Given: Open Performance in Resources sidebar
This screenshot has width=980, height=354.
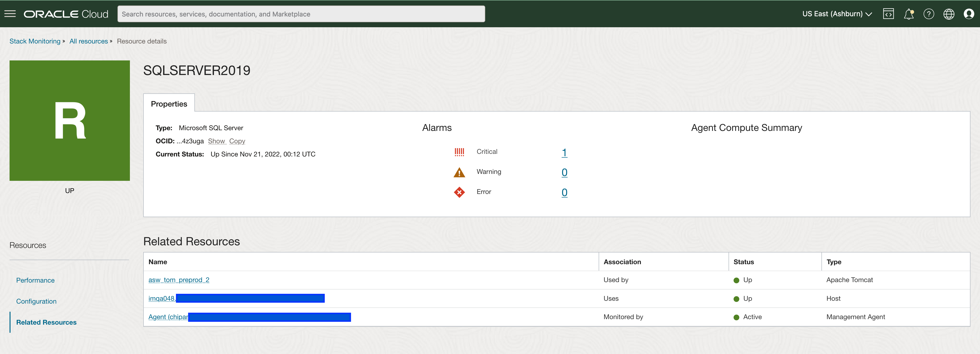Looking at the screenshot, I should click(35, 280).
